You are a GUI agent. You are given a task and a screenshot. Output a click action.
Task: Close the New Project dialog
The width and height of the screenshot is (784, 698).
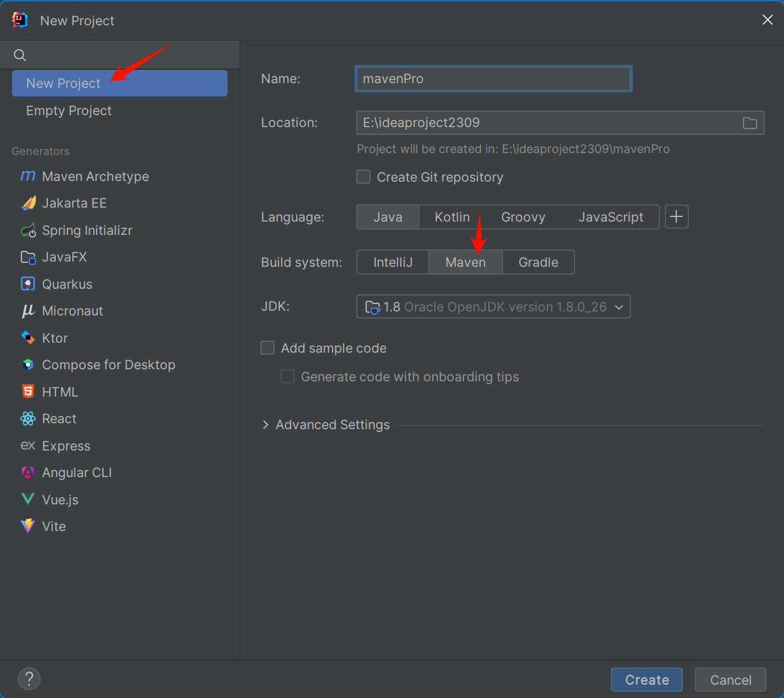coord(767,20)
